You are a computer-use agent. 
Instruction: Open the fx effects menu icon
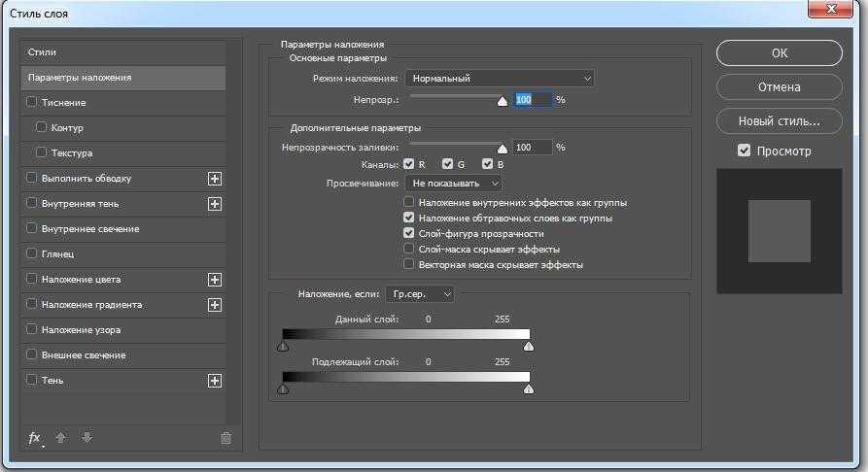click(x=35, y=438)
